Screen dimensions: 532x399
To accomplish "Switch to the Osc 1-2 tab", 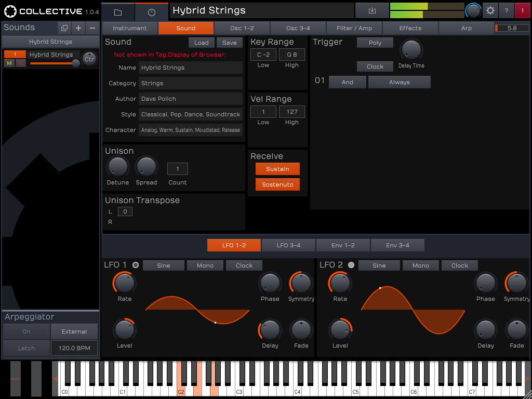I will (242, 28).
